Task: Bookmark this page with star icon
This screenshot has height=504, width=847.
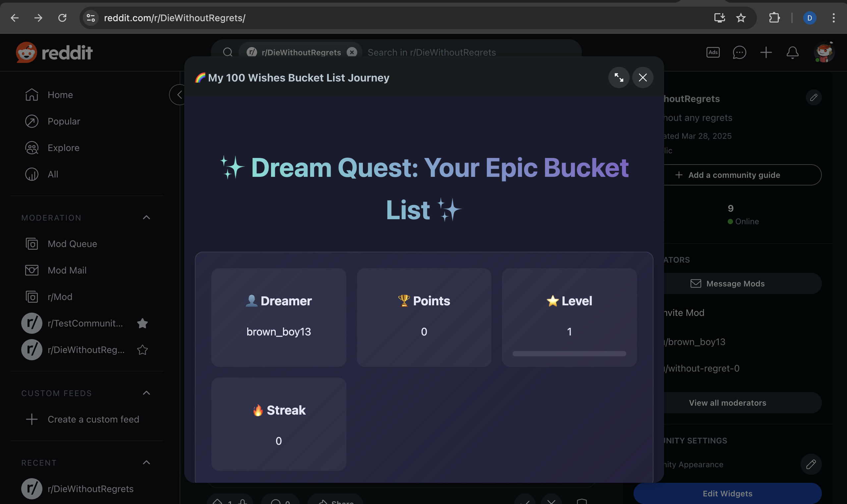Action: [x=741, y=18]
